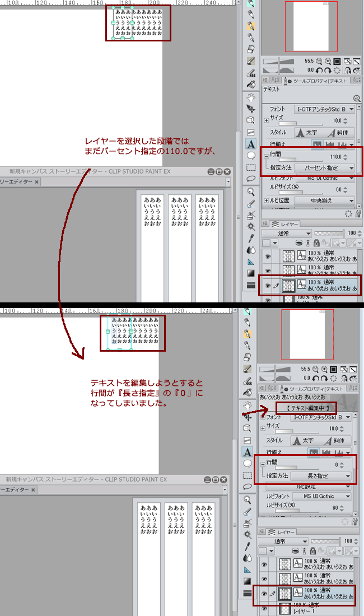Toggle 斜体 italic in the upper property panel
The width and height of the screenshot is (364, 616).
tap(338, 133)
